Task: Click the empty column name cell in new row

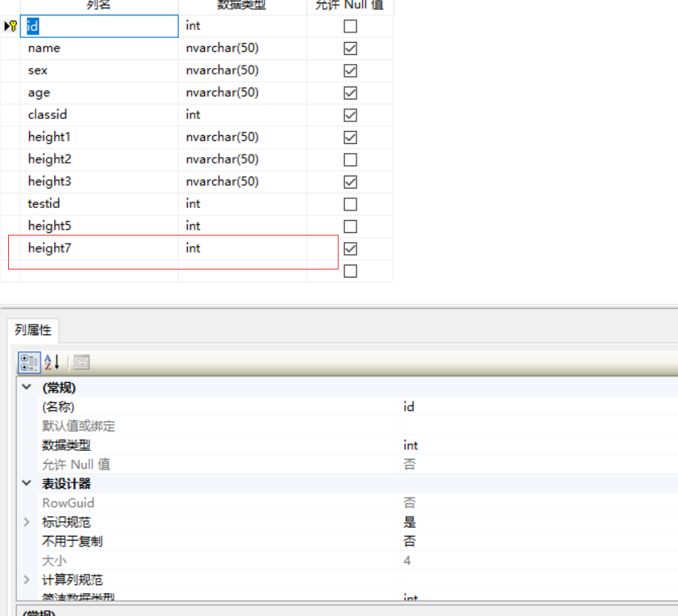Action: click(99, 271)
